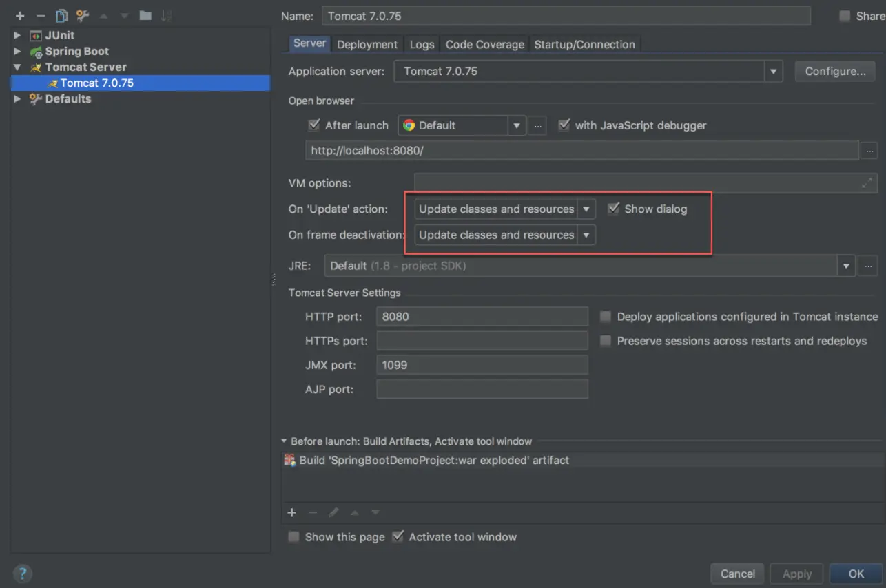Expand the VM options field editor
The height and width of the screenshot is (588, 886).
[866, 183]
